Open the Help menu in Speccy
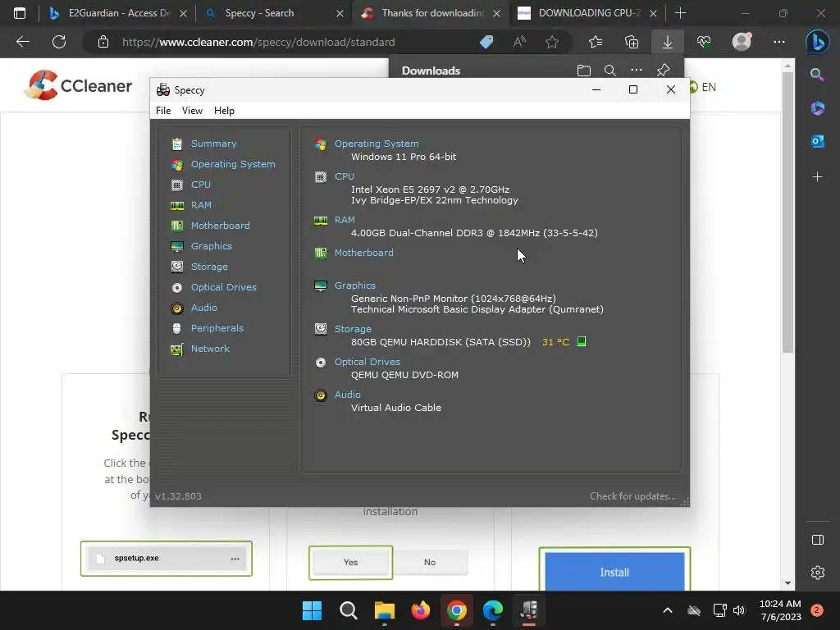840x630 pixels. (x=224, y=111)
